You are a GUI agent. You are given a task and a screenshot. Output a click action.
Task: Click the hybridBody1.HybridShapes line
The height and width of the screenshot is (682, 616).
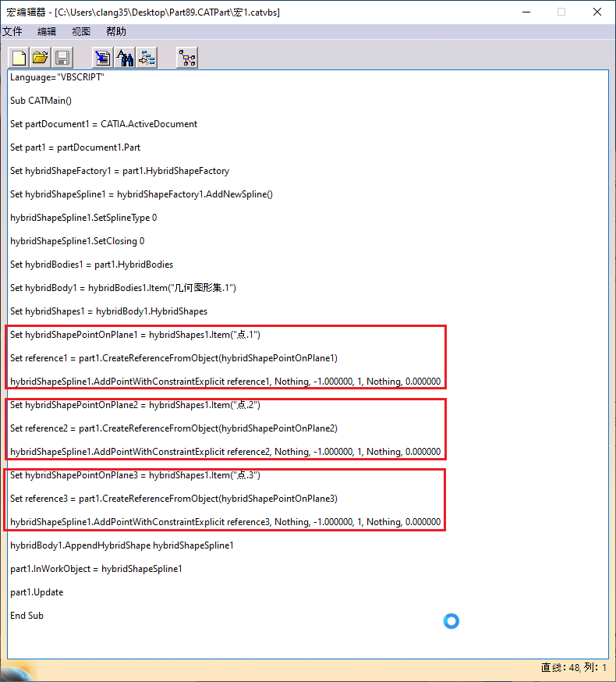coord(108,311)
